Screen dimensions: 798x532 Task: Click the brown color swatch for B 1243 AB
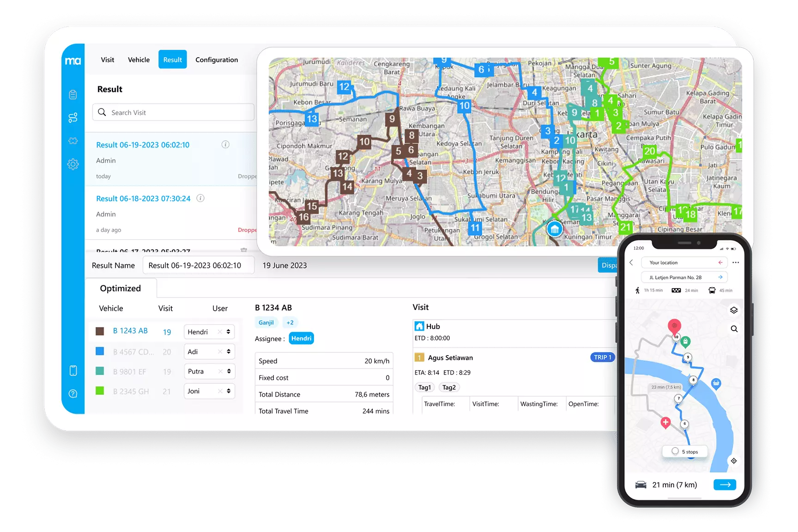coord(100,331)
